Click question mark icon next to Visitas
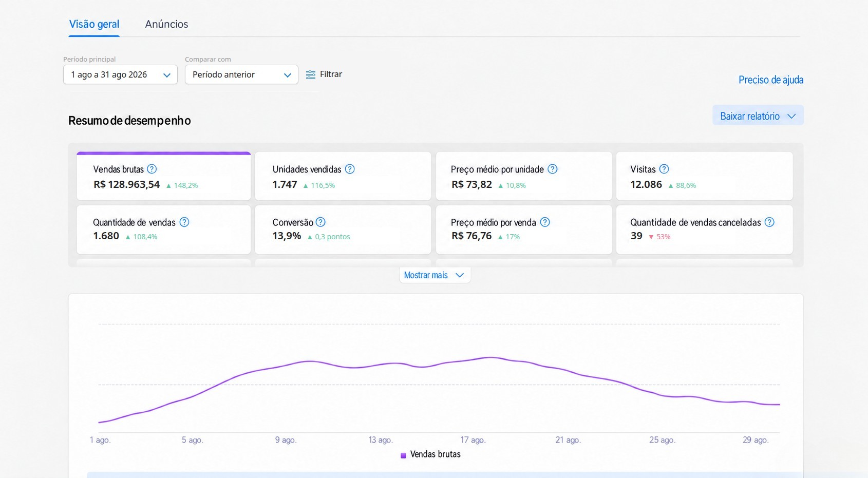The width and height of the screenshot is (868, 478). tap(664, 169)
